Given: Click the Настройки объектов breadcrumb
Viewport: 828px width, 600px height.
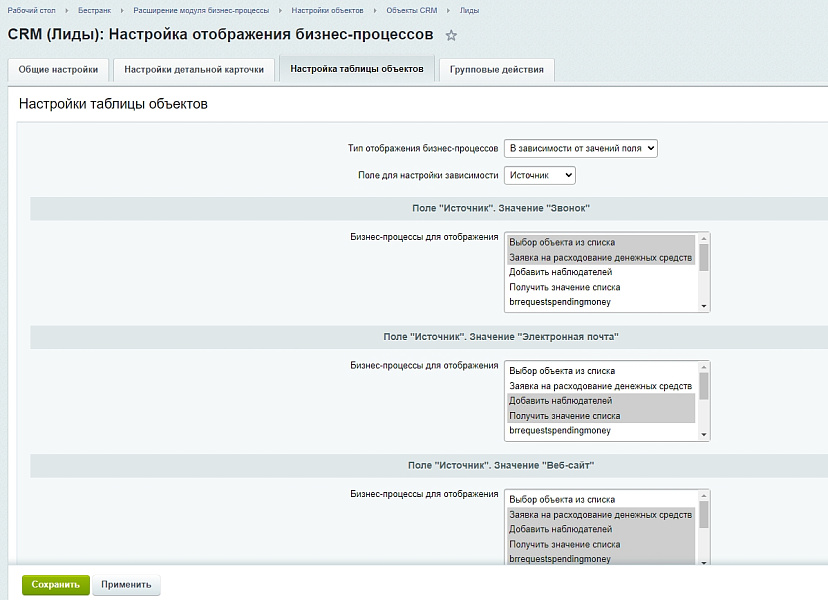Looking at the screenshot, I should click(328, 9).
